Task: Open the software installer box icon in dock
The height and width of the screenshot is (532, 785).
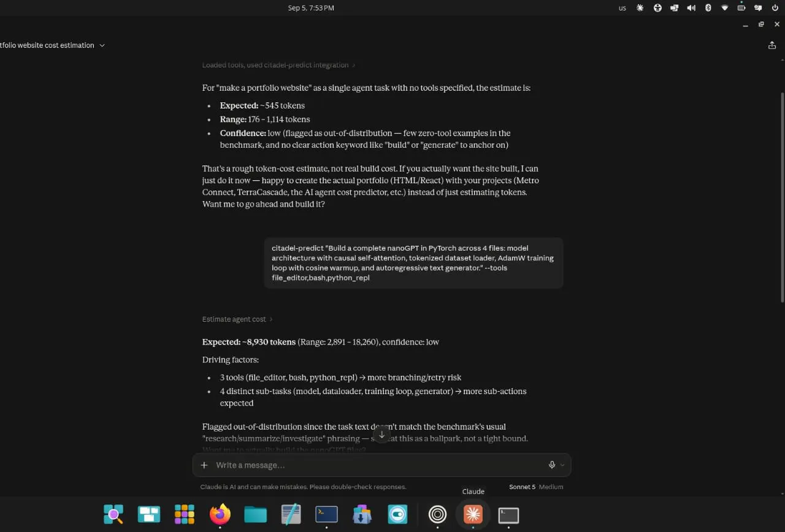Action: pos(362,514)
